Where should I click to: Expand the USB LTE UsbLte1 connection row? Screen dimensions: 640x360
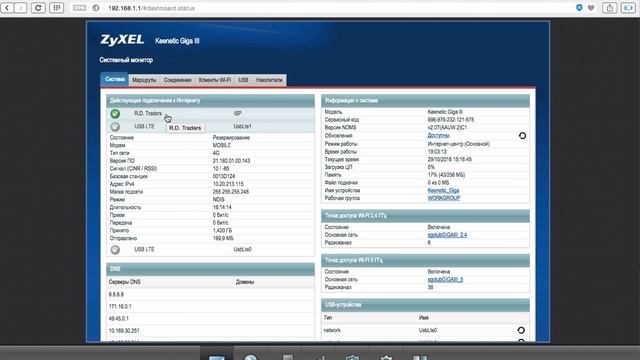(211, 127)
